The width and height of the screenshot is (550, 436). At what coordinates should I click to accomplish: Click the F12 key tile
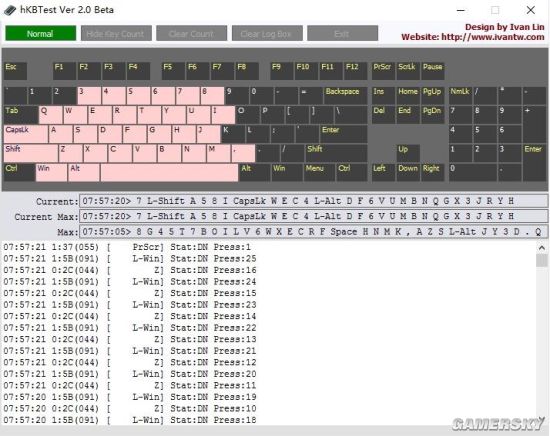pos(356,71)
